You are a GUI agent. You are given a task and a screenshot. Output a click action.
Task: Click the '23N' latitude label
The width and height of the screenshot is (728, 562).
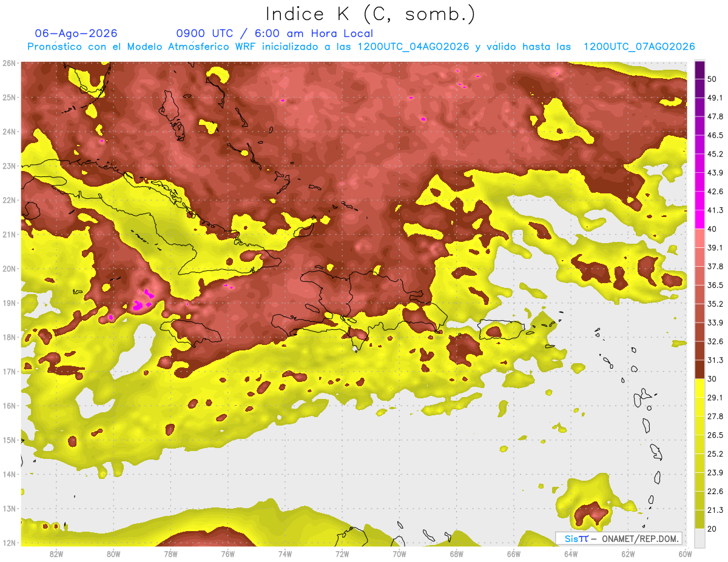pyautogui.click(x=8, y=166)
